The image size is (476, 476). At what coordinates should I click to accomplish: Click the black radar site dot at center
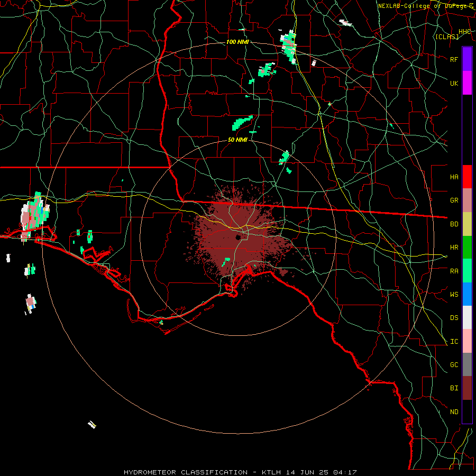pos(238,237)
